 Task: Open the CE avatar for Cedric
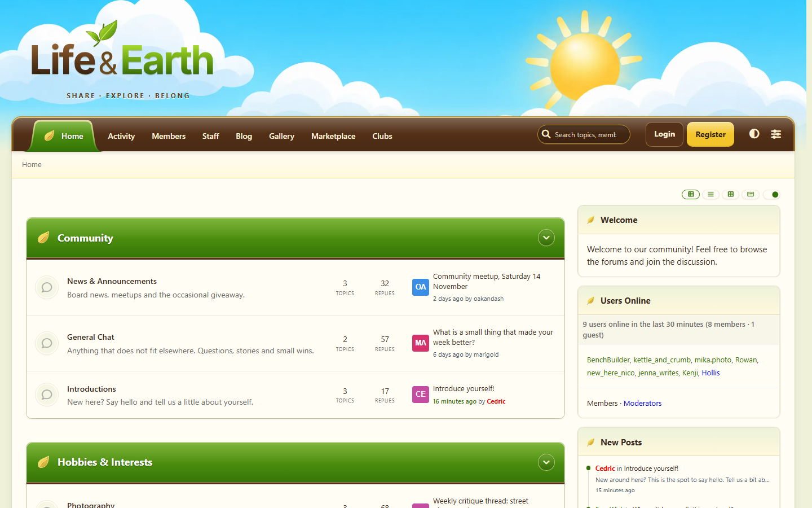[421, 394]
